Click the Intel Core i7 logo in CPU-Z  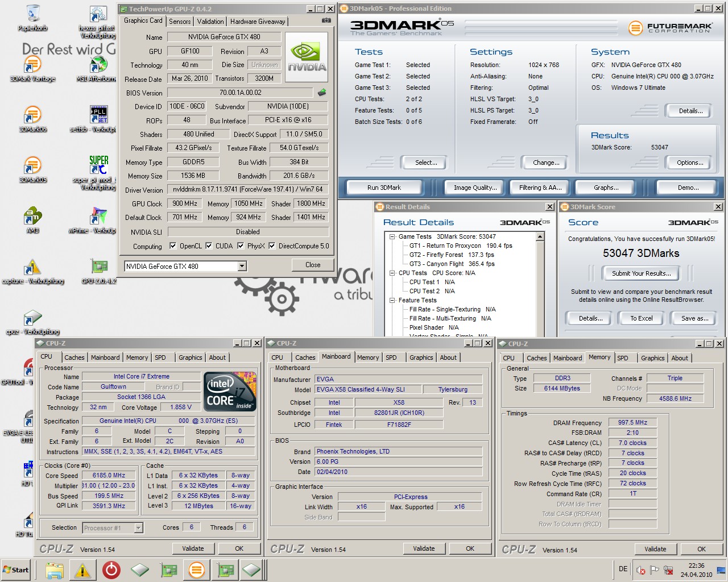coord(230,392)
